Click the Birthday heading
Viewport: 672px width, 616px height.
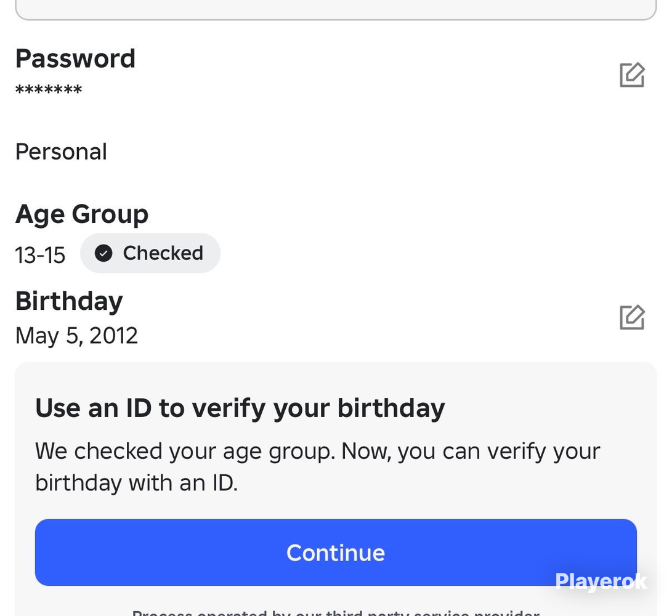click(x=69, y=301)
